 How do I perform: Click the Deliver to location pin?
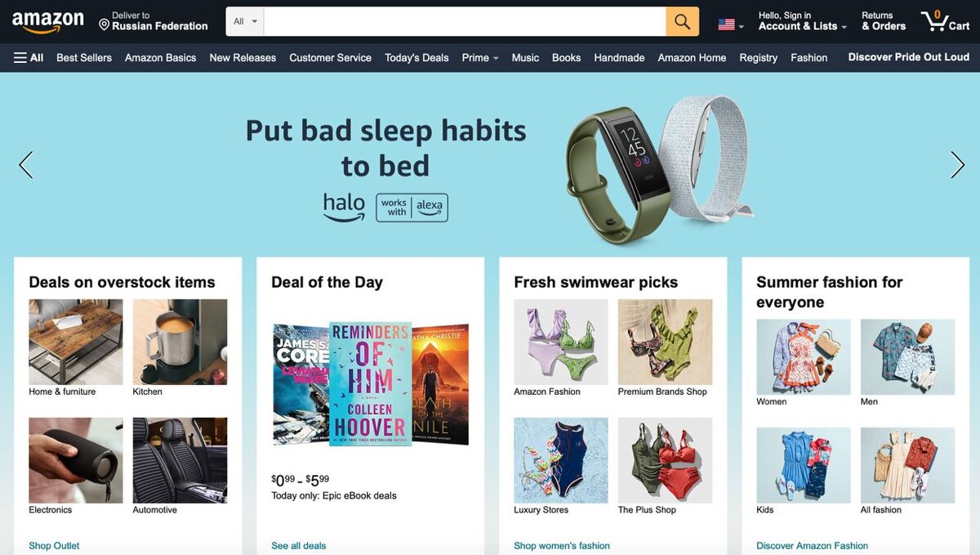(x=104, y=25)
